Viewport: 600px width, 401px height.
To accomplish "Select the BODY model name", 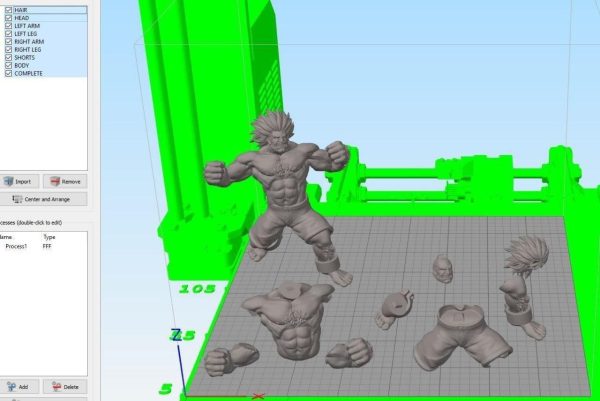I will tap(21, 65).
